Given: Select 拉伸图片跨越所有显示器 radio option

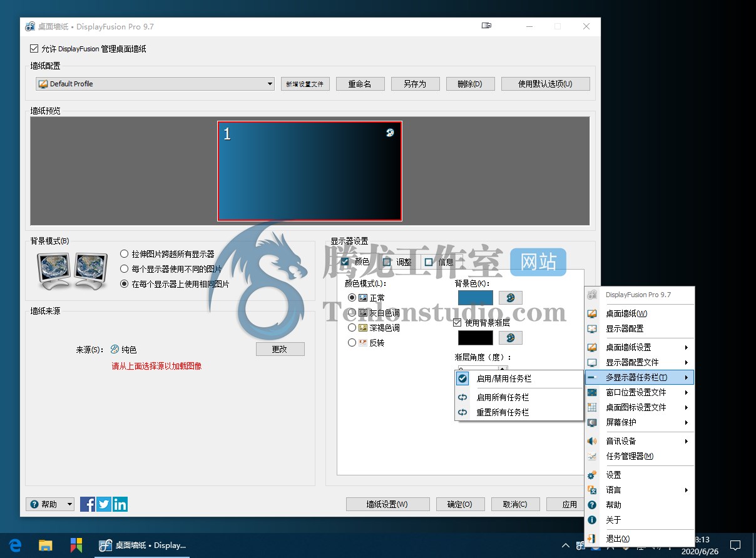Looking at the screenshot, I should 124,254.
